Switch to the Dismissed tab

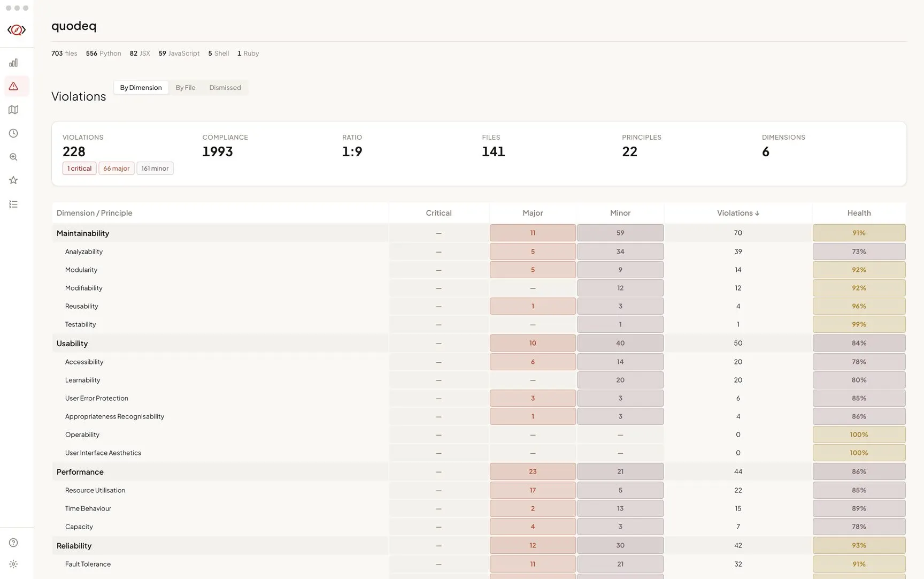click(x=225, y=88)
